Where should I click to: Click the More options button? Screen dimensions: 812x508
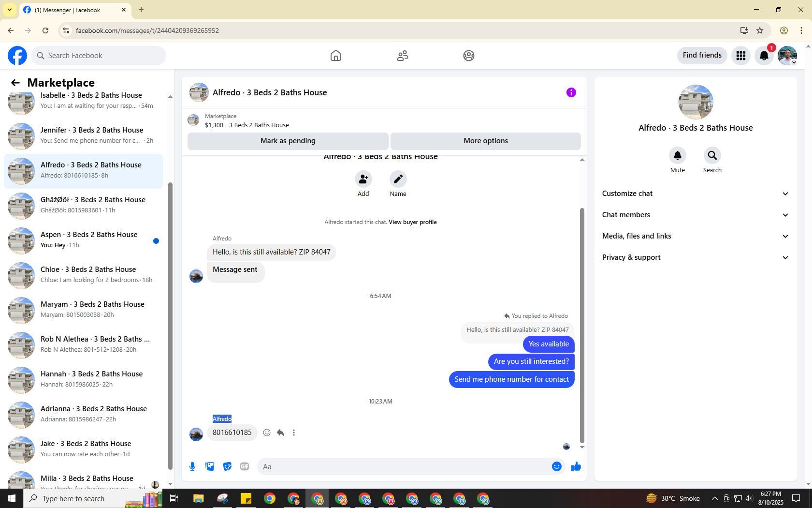(x=486, y=141)
